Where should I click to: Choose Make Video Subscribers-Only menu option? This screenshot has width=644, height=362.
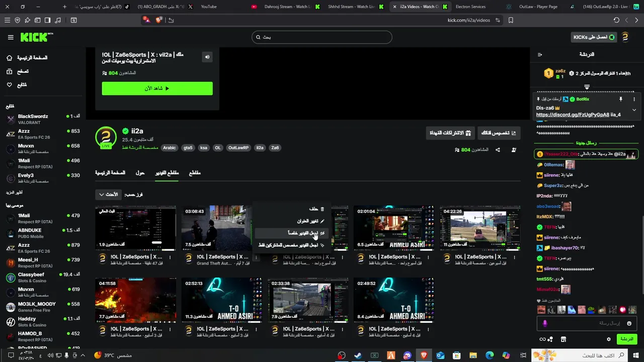pyautogui.click(x=292, y=245)
